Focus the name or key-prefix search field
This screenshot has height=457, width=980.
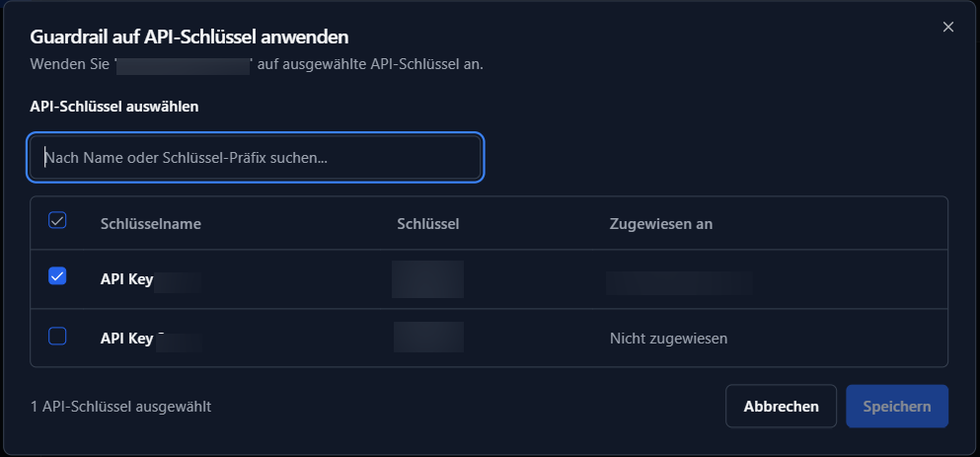point(255,158)
